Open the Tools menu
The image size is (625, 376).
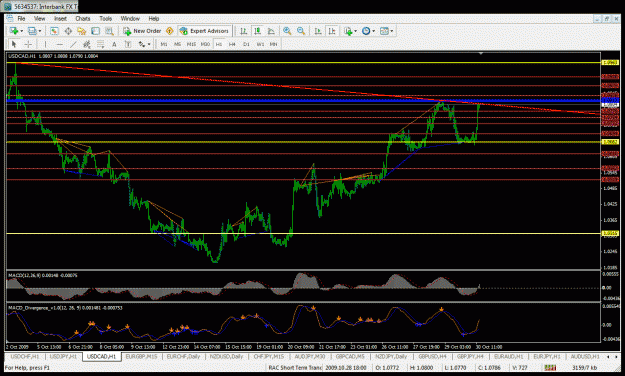coord(105,18)
